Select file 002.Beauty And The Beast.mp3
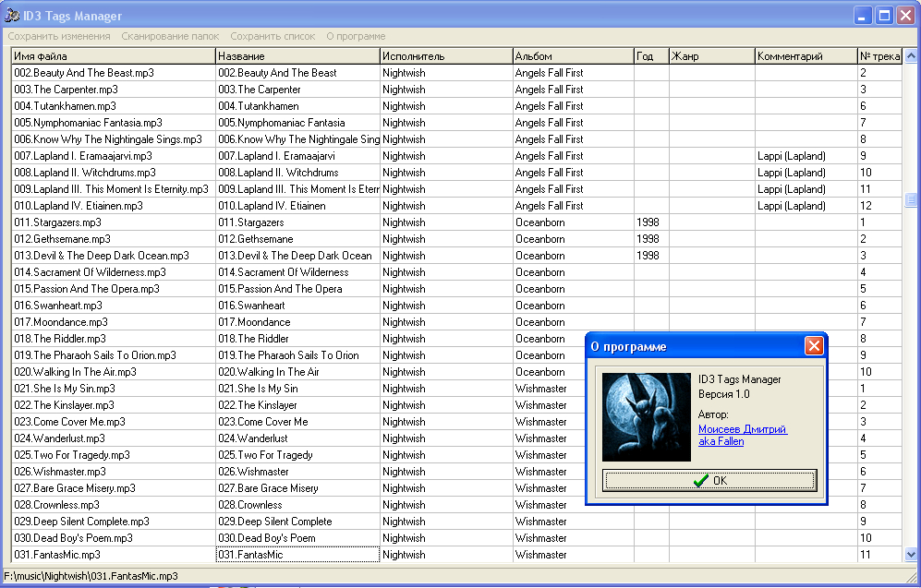 [x=114, y=73]
